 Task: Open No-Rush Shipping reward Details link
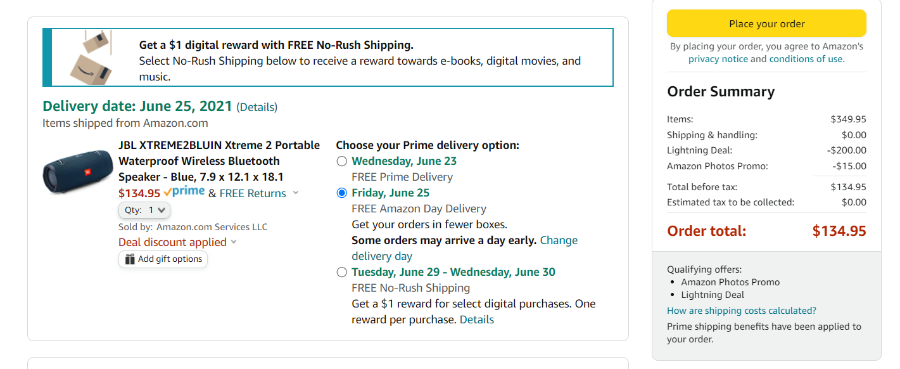476,319
